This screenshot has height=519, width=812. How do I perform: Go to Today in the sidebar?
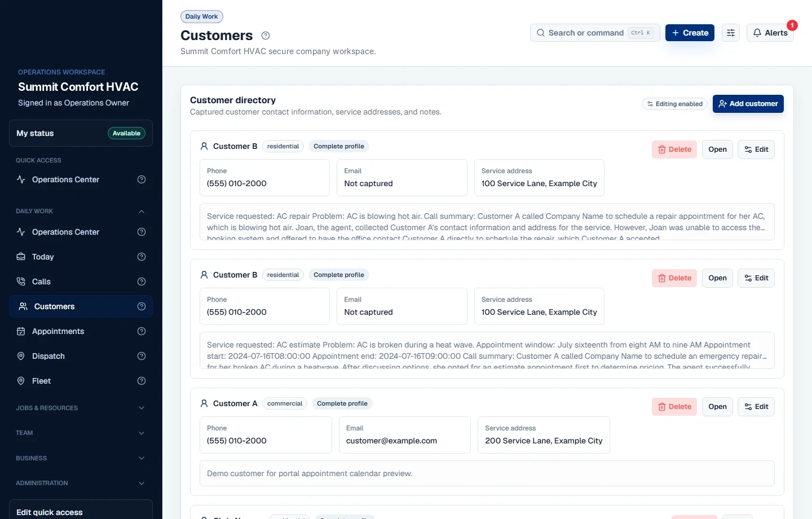[43, 257]
